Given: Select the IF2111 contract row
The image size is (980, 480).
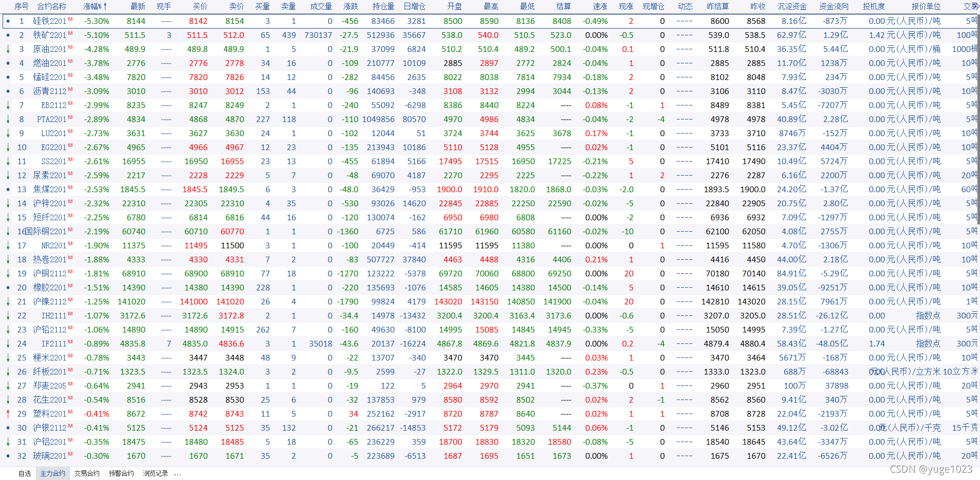Looking at the screenshot, I should click(490, 344).
